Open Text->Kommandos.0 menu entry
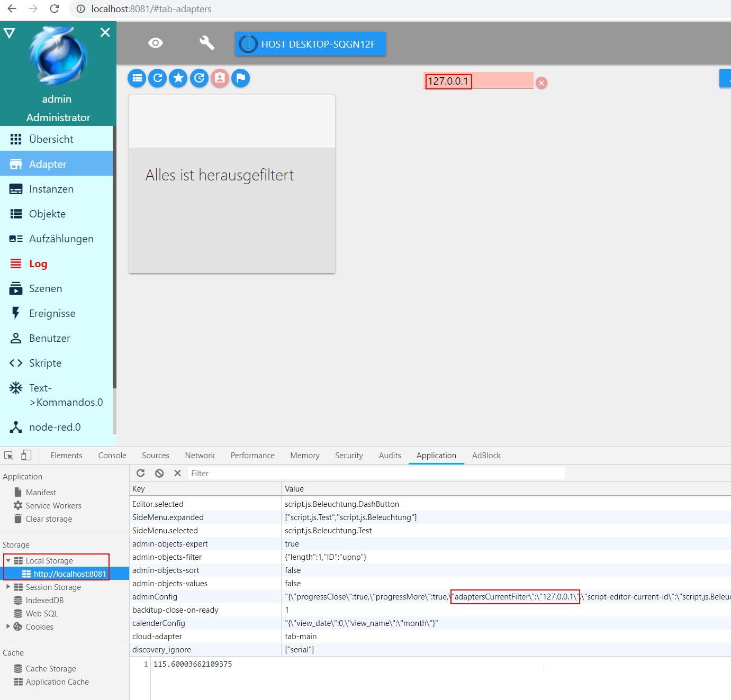This screenshot has width=731, height=700. 56,395
